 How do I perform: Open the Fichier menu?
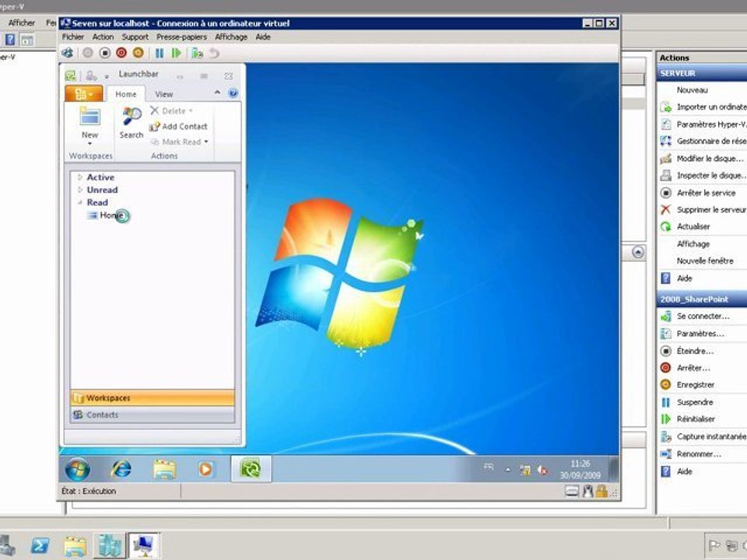click(73, 37)
